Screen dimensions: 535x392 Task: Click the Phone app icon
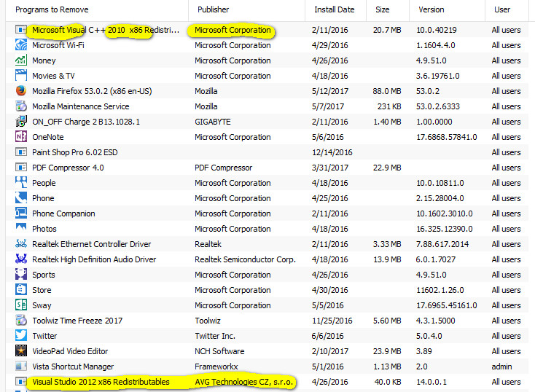(x=21, y=198)
